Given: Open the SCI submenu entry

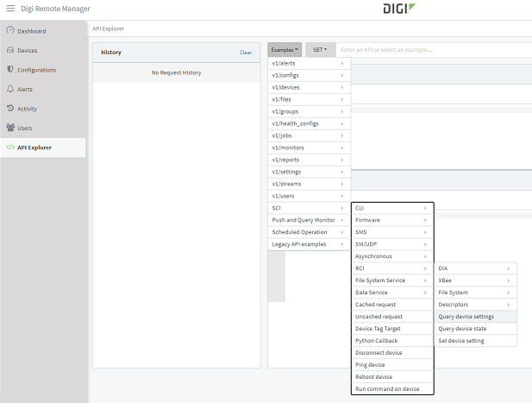Looking at the screenshot, I should pos(309,208).
